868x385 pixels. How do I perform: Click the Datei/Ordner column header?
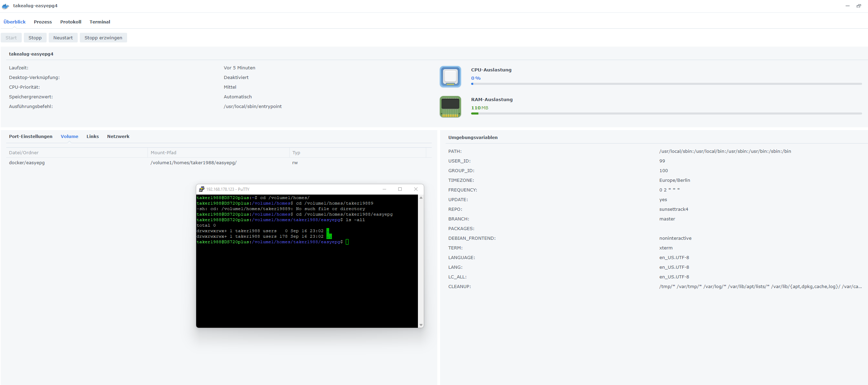(77, 152)
